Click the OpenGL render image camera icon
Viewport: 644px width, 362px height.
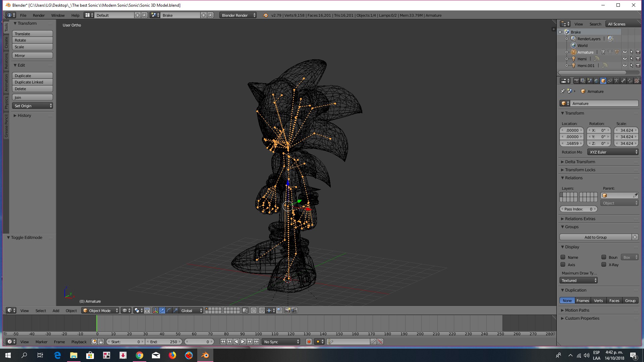[x=287, y=311]
